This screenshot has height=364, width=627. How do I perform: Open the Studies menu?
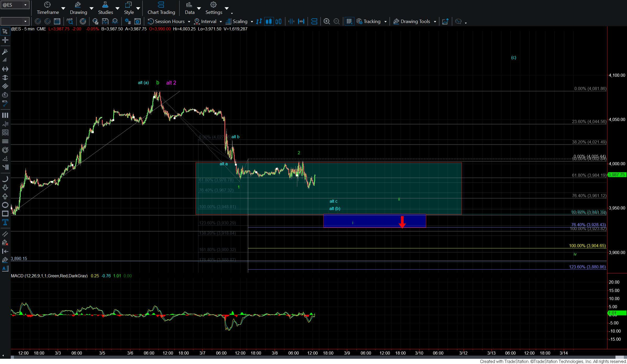[x=105, y=8]
